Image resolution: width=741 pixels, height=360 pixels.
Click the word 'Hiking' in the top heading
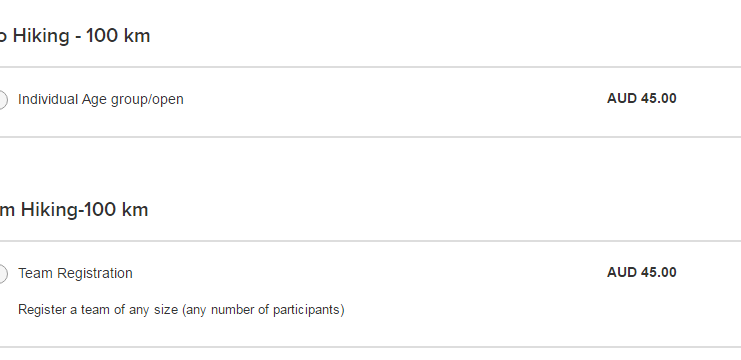(x=41, y=36)
